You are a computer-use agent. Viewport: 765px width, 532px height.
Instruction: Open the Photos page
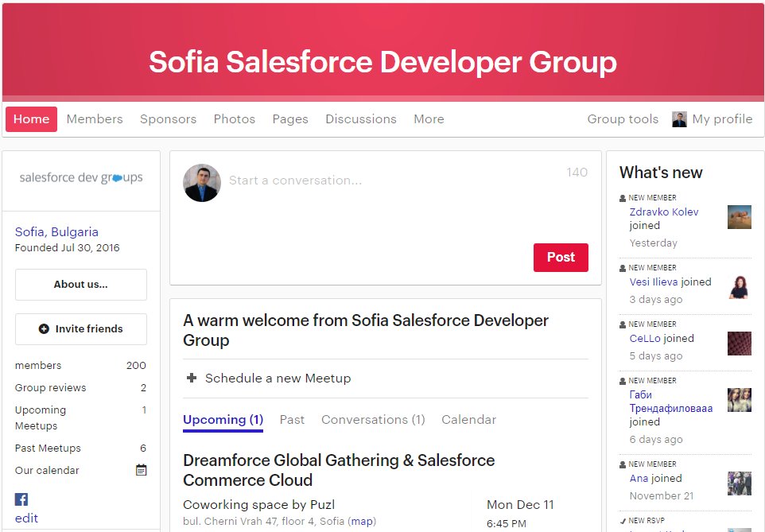point(234,119)
